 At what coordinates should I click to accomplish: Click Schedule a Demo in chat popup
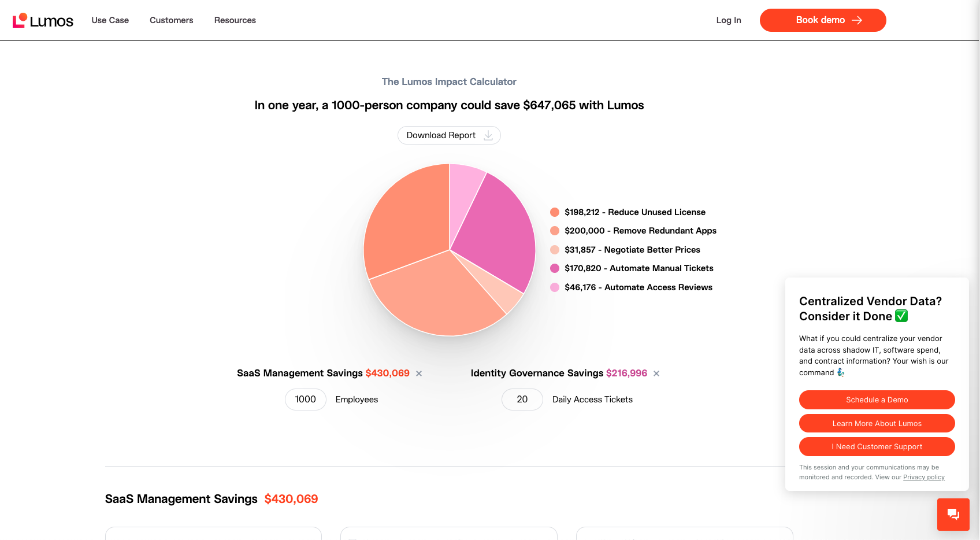877,400
